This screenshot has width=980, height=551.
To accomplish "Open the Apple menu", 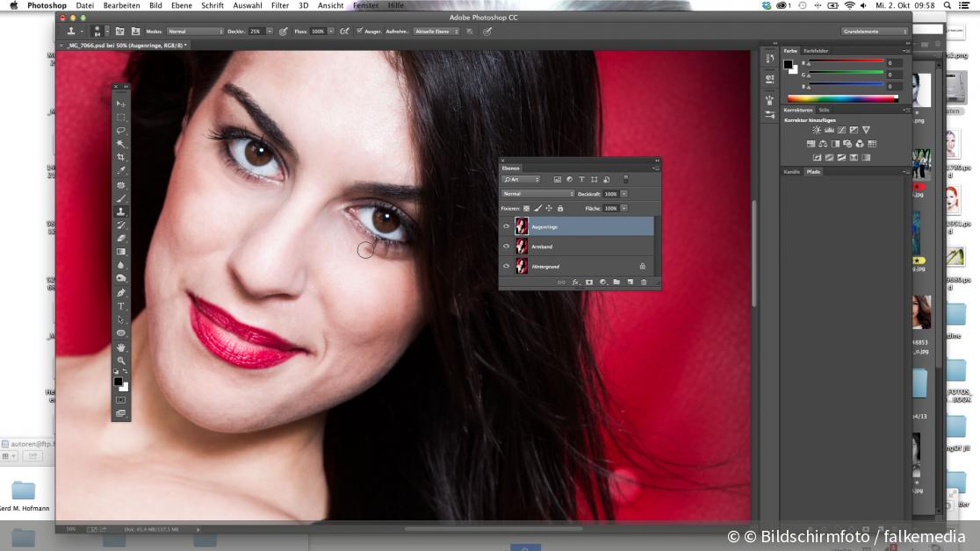I will [14, 5].
